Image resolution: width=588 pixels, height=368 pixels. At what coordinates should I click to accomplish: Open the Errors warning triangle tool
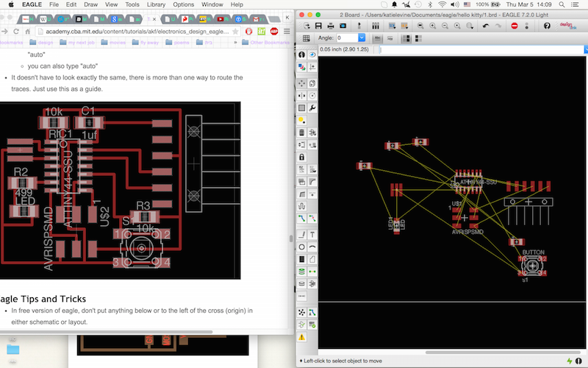coord(301,337)
